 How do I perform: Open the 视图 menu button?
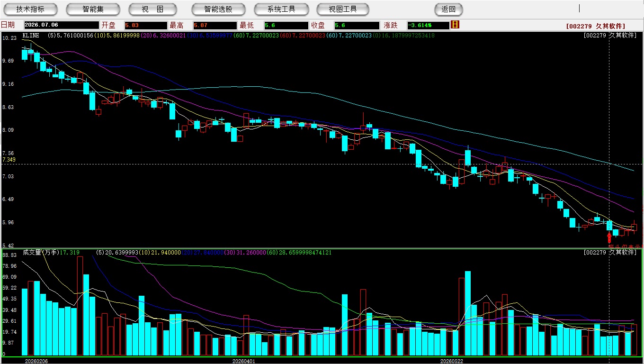152,9
